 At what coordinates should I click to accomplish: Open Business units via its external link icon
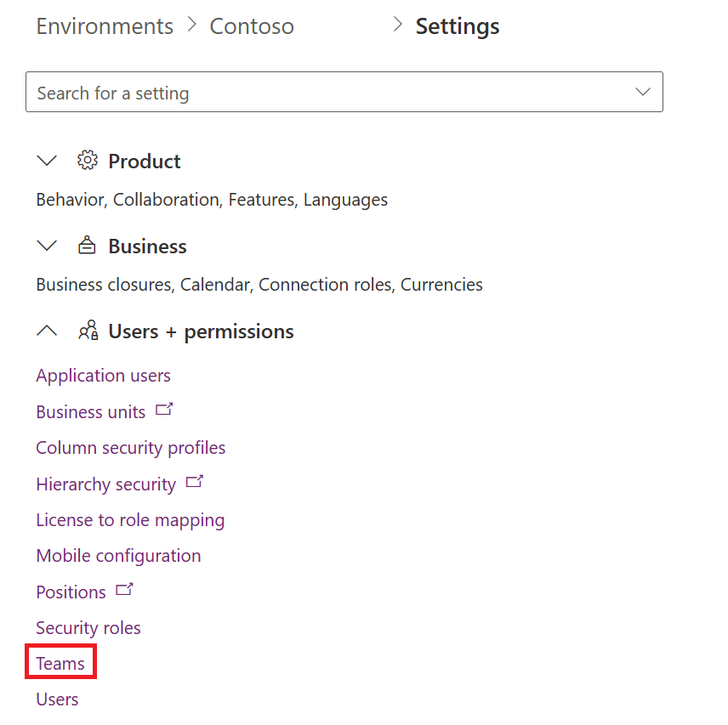163,409
